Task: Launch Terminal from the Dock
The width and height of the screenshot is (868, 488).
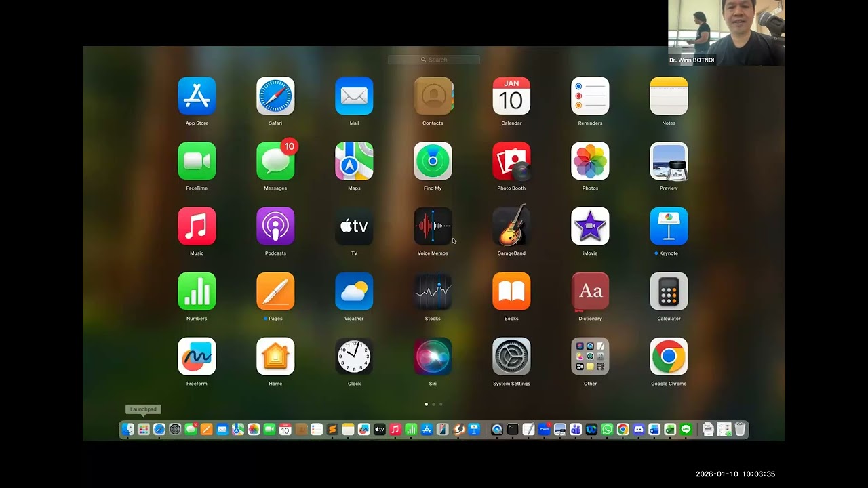Action: click(x=513, y=429)
